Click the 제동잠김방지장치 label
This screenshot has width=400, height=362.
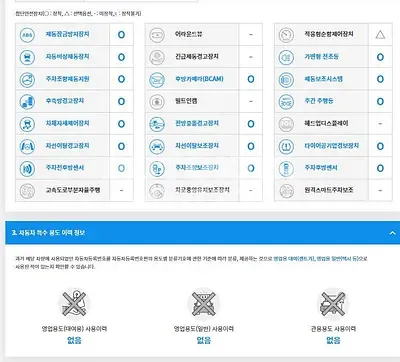click(68, 34)
